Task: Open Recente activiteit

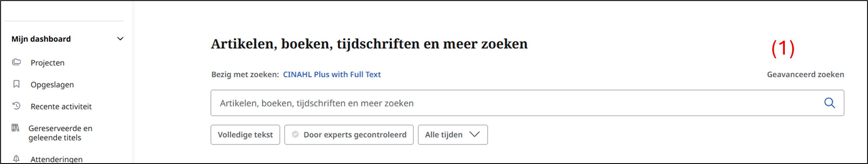Action: (61, 106)
